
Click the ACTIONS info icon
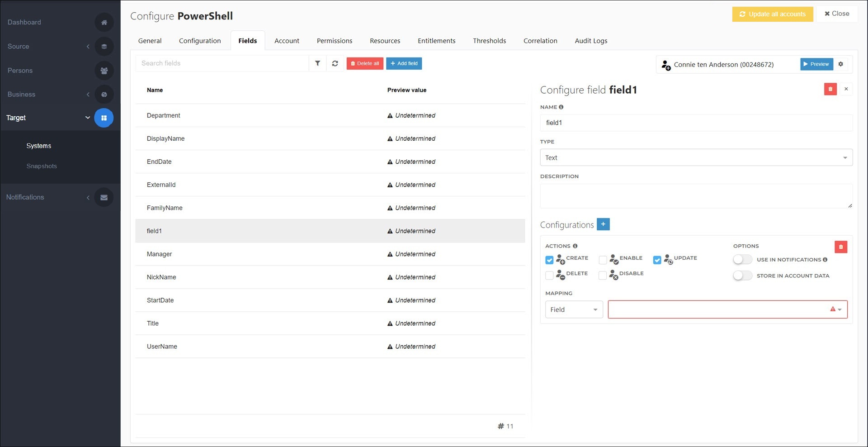coord(575,246)
